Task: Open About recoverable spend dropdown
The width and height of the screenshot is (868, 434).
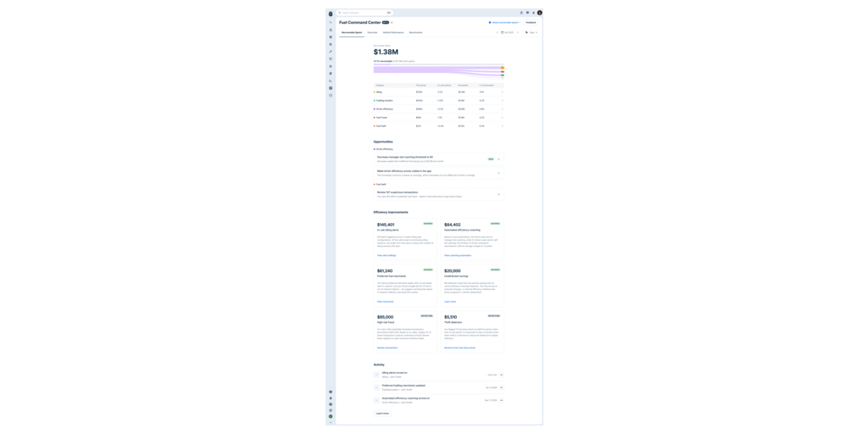Action: click(x=505, y=23)
